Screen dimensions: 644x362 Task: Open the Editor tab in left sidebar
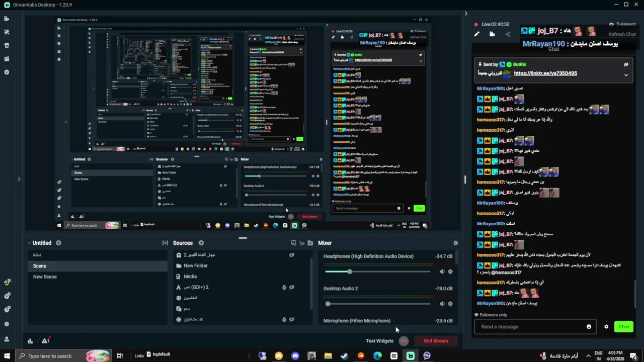(7, 19)
